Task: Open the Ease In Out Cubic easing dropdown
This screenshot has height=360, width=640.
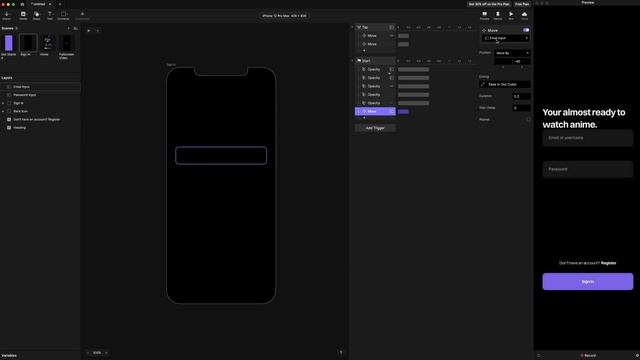Action: [x=505, y=84]
